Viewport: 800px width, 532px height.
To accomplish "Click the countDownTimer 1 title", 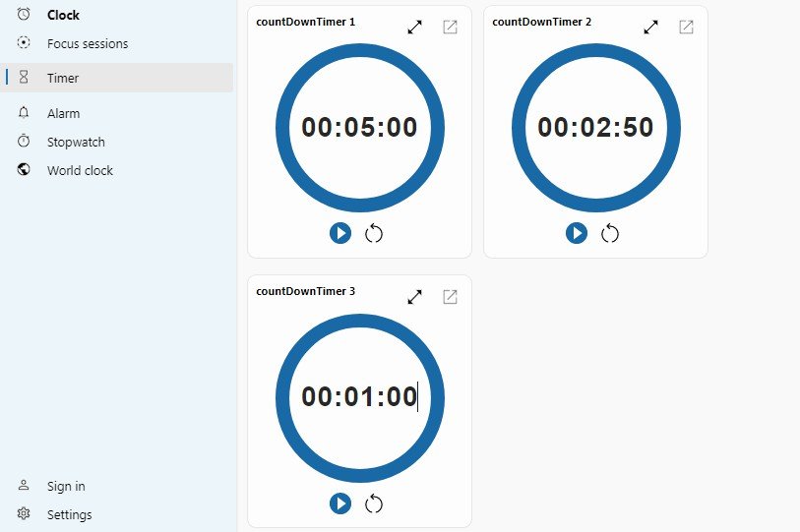I will coord(306,22).
